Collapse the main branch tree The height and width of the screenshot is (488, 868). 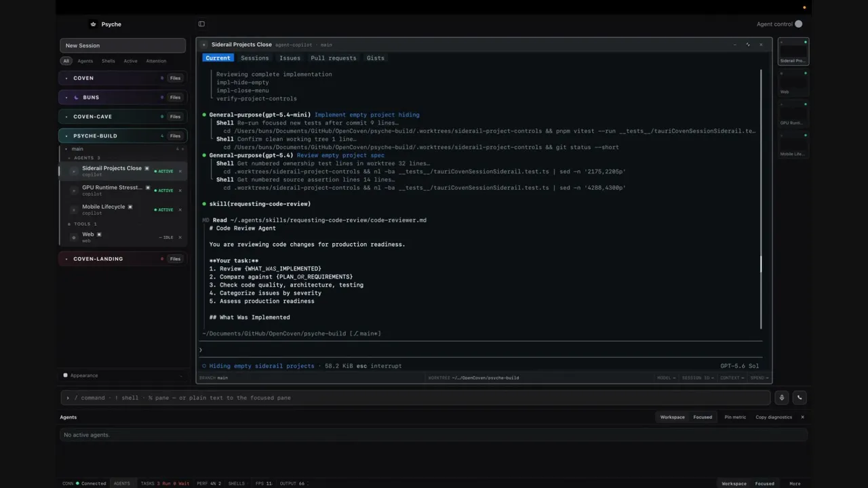[66, 149]
